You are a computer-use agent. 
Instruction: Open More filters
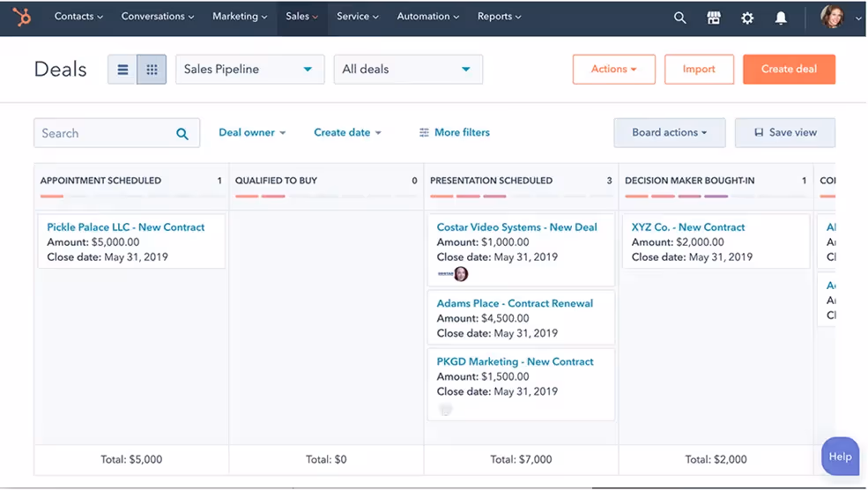[x=455, y=132]
